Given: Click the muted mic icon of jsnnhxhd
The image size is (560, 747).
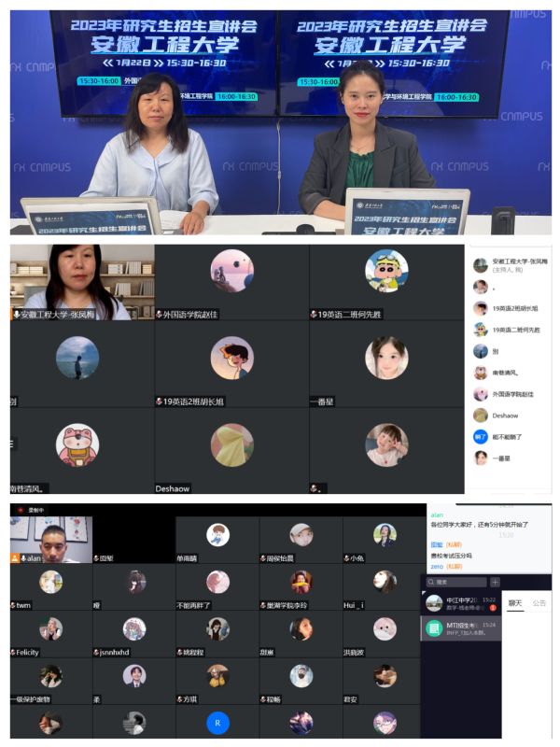Looking at the screenshot, I should 96,652.
